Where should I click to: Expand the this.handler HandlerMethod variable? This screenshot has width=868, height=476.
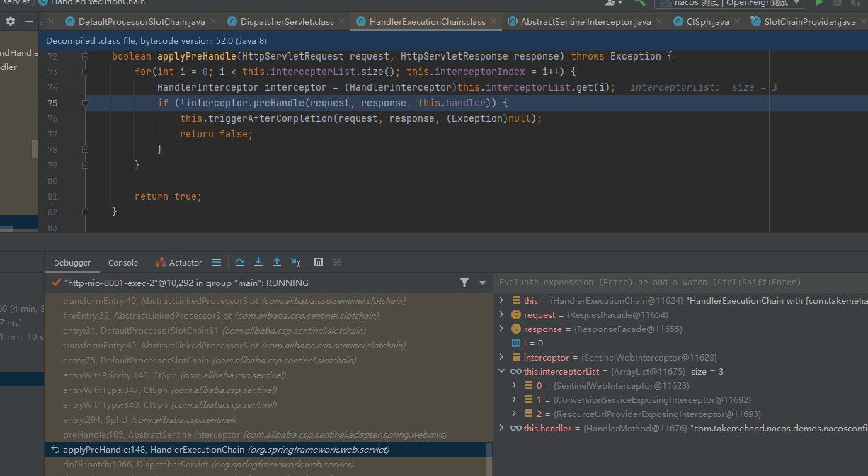502,428
